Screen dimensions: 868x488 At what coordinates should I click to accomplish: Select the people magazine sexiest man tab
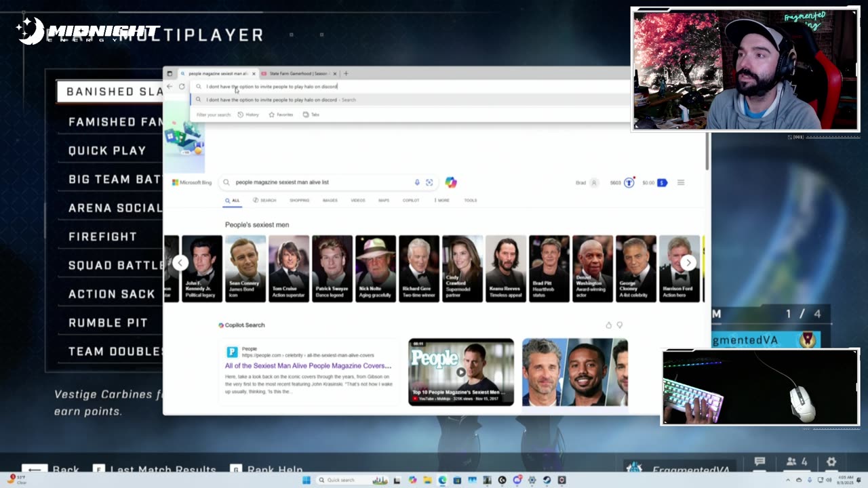click(218, 73)
